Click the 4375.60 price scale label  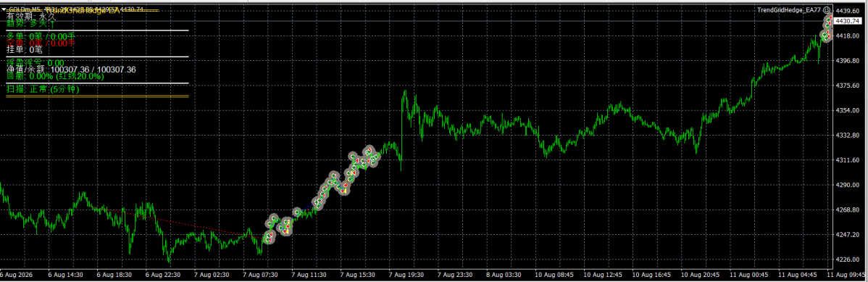point(847,86)
